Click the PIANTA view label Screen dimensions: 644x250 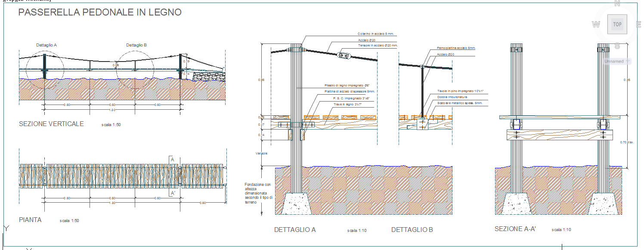(30, 220)
